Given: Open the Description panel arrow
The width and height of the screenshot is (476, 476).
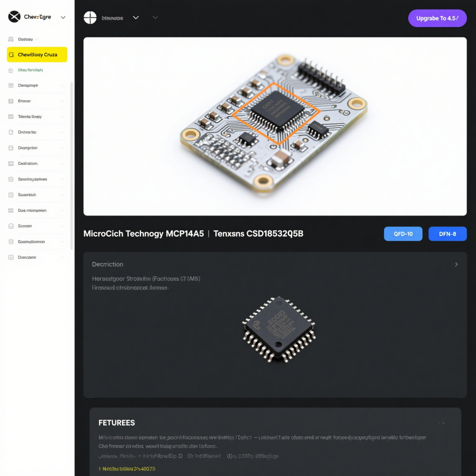Looking at the screenshot, I should pyautogui.click(x=456, y=264).
